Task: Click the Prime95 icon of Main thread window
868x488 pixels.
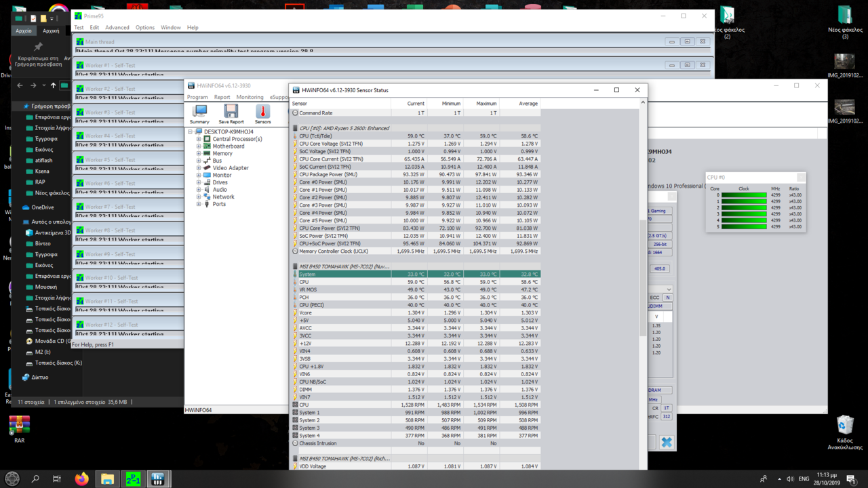Action: [80, 41]
